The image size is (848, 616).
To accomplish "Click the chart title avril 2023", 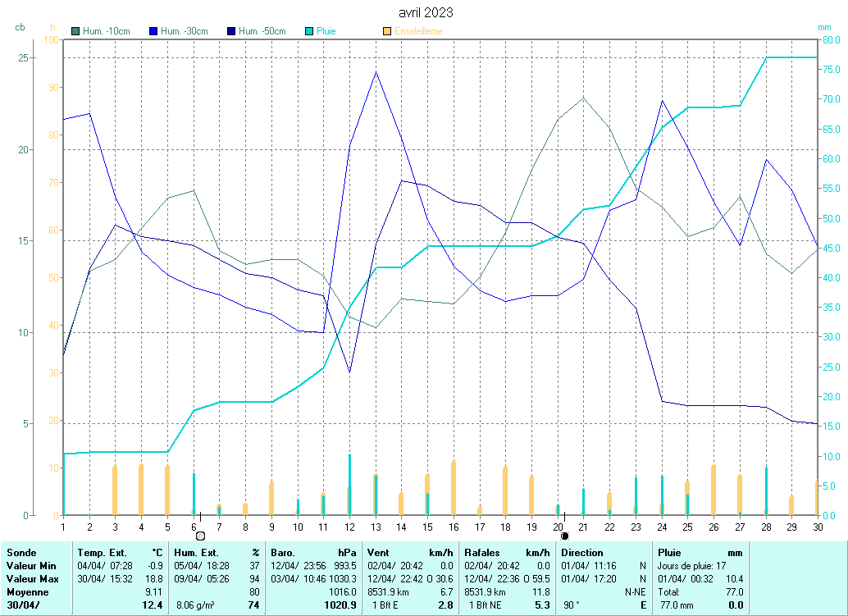I will pos(425,13).
